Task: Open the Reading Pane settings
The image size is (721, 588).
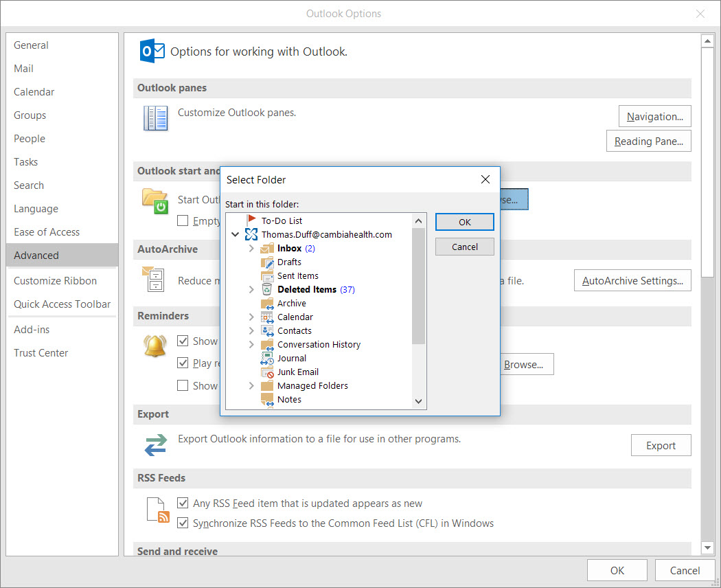Action: (x=648, y=141)
